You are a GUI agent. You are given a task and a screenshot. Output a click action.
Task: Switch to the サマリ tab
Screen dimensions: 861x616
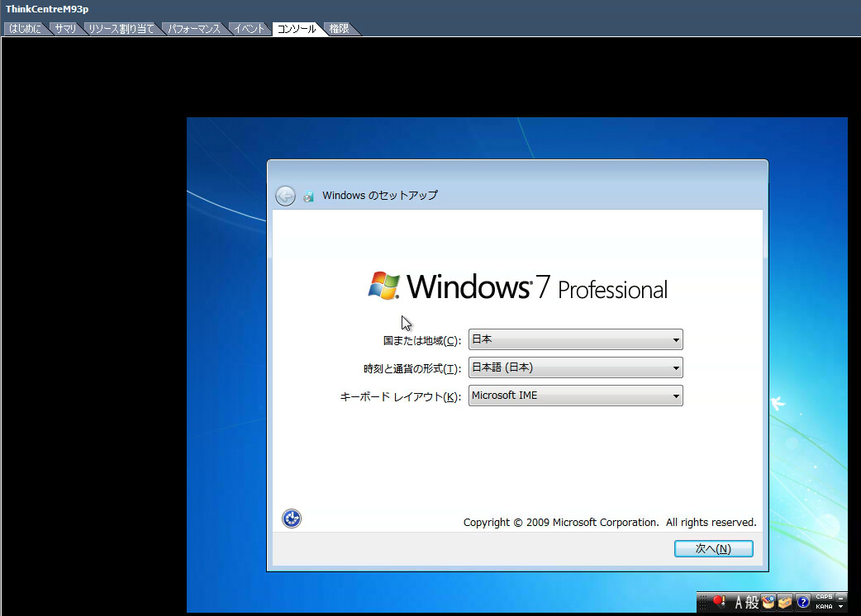[x=65, y=29]
